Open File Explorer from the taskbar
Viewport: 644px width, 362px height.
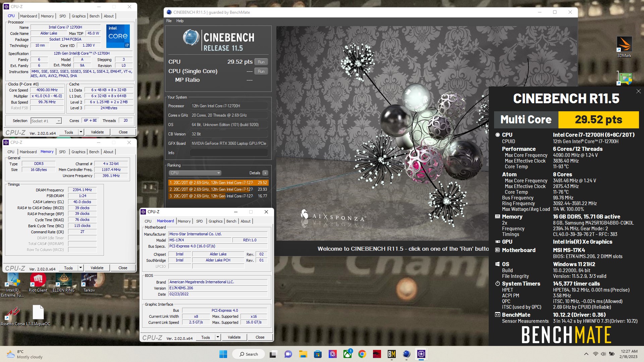pos(303,354)
